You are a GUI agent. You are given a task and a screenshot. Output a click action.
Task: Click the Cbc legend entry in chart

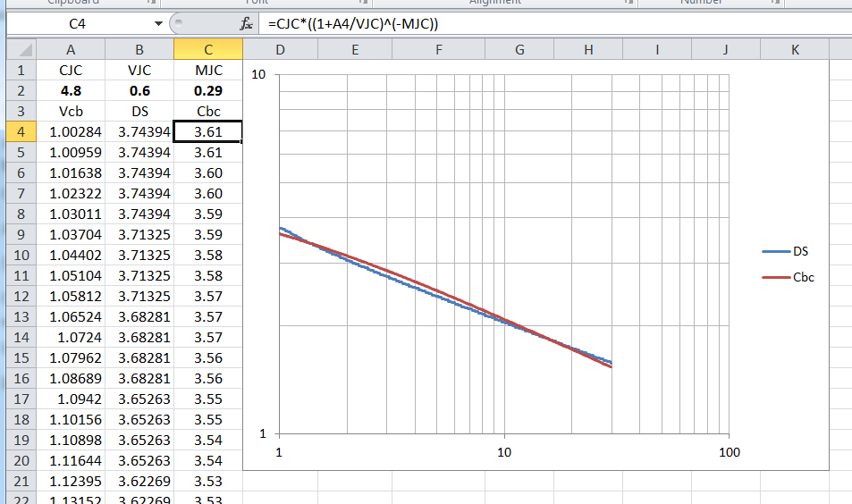tap(788, 278)
